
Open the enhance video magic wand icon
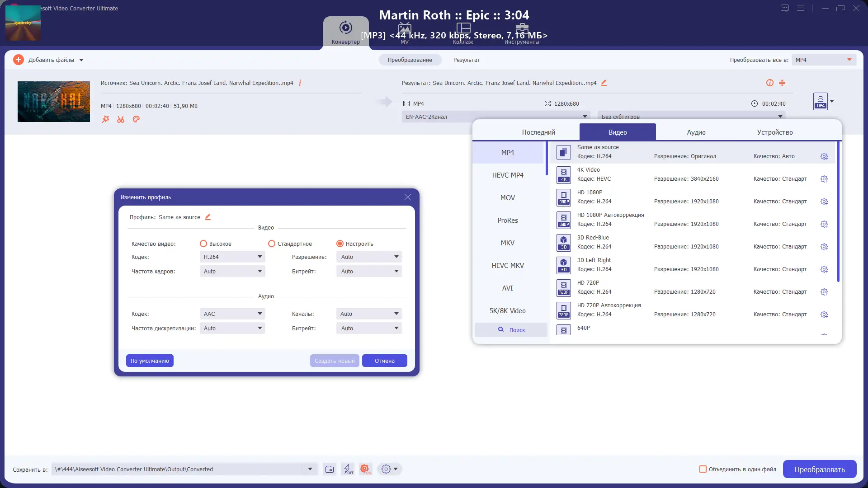pyautogui.click(x=105, y=119)
